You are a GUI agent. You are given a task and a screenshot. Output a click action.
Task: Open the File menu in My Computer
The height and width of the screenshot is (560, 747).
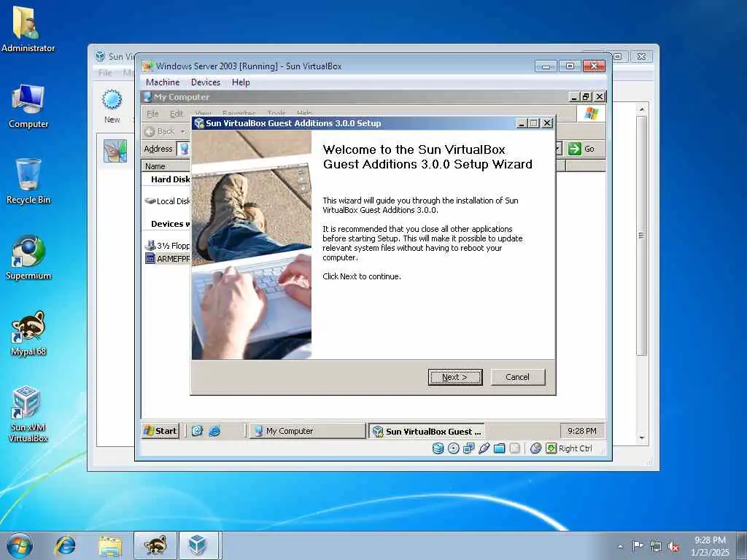(152, 113)
